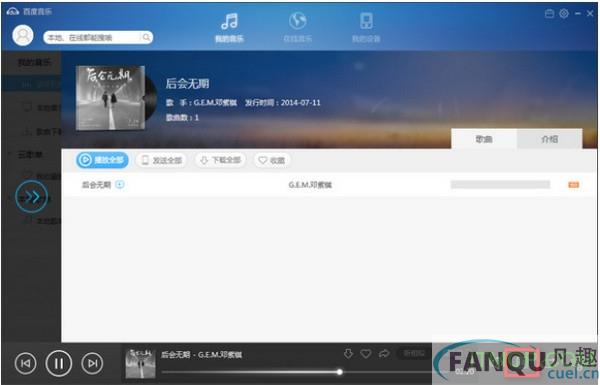Viewport: 600px width, 385px height.
Task: Download the currently playing song
Action: pos(348,354)
